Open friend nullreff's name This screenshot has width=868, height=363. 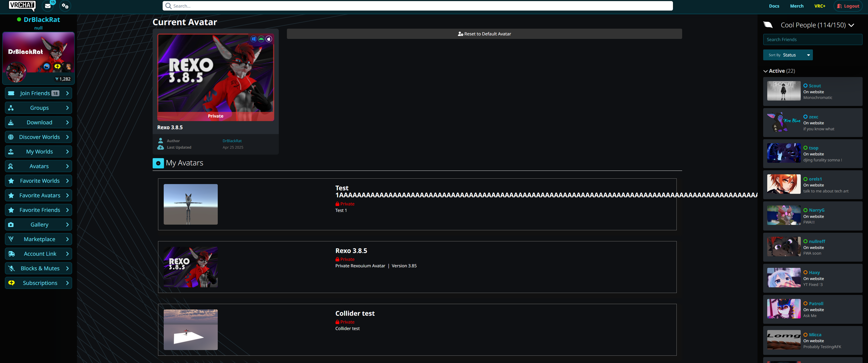(817, 241)
